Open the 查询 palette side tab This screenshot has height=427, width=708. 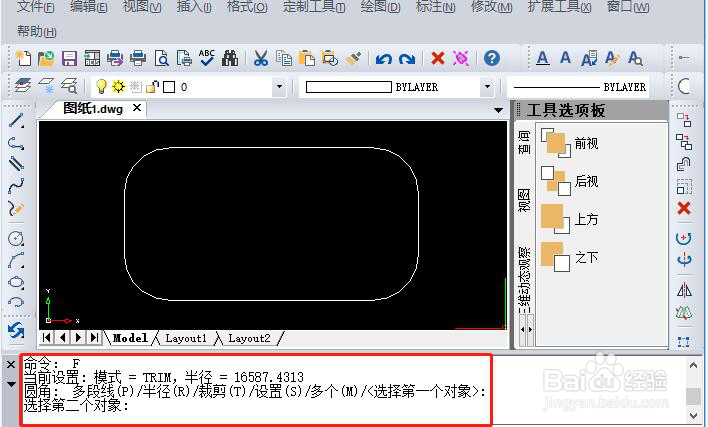pyautogui.click(x=524, y=142)
